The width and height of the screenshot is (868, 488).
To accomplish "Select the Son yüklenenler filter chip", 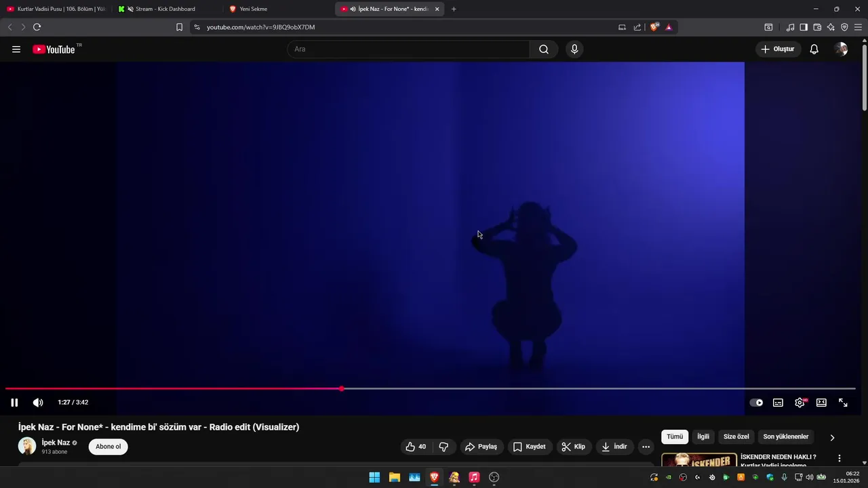I will tap(786, 437).
